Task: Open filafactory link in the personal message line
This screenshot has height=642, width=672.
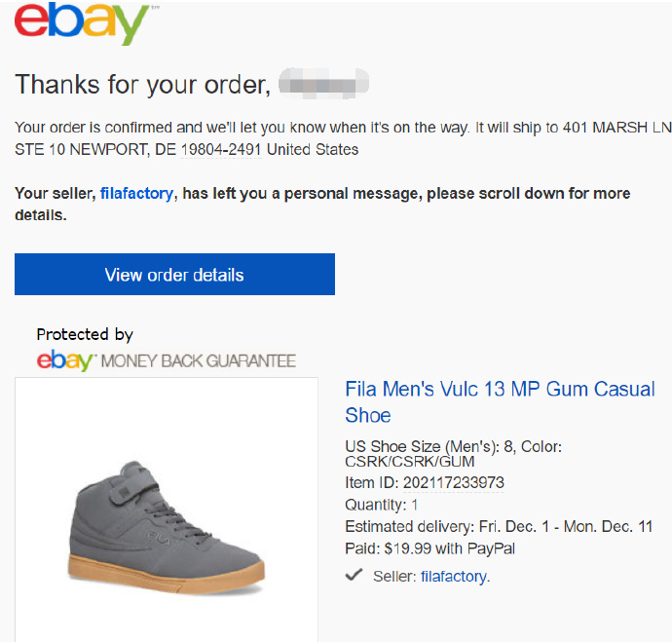Action: pos(136,194)
